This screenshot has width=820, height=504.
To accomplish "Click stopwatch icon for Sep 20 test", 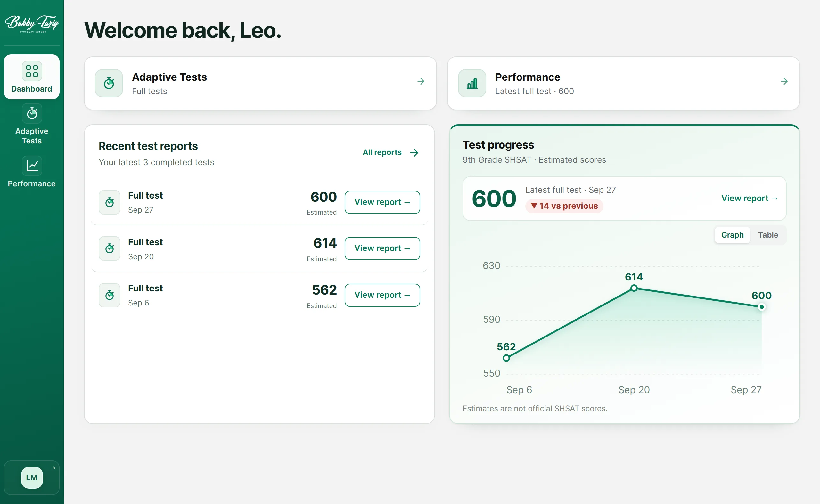I will (109, 248).
